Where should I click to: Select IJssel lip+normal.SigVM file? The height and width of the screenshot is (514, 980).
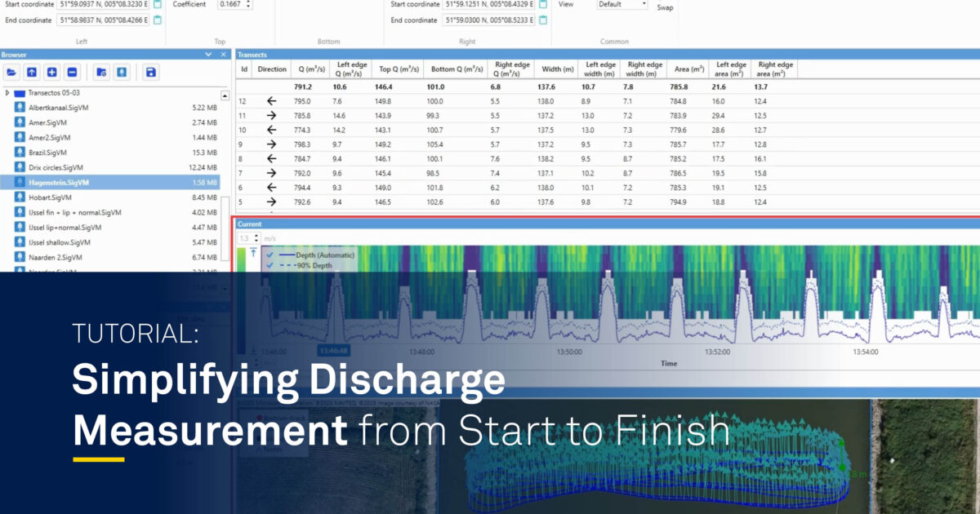click(x=110, y=228)
